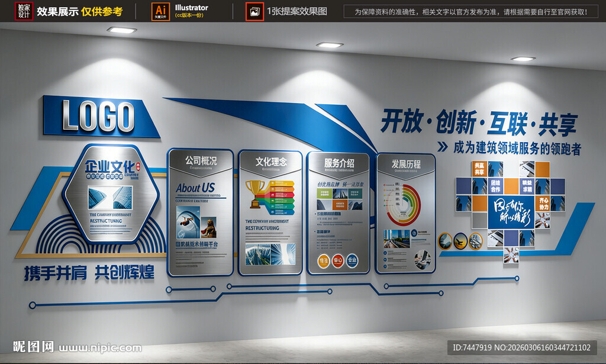The width and height of the screenshot is (606, 364).
Task: Click the blue 团结合作 tile
Action: point(495,185)
